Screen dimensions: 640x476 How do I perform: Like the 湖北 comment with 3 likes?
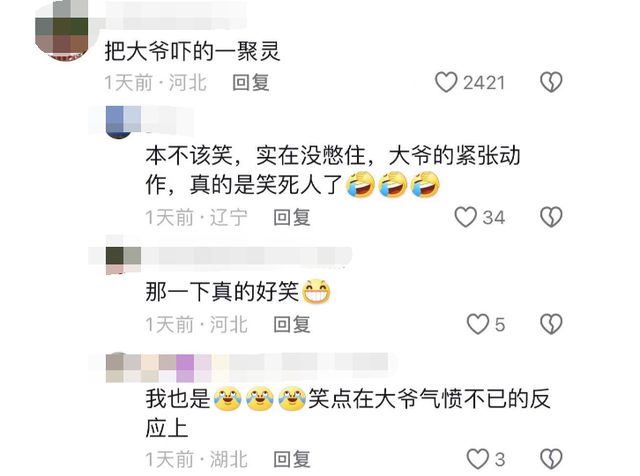point(478,459)
